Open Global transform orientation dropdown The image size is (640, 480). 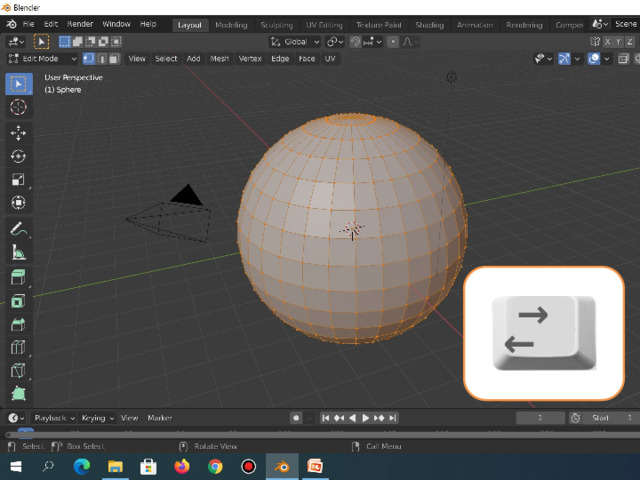295,42
